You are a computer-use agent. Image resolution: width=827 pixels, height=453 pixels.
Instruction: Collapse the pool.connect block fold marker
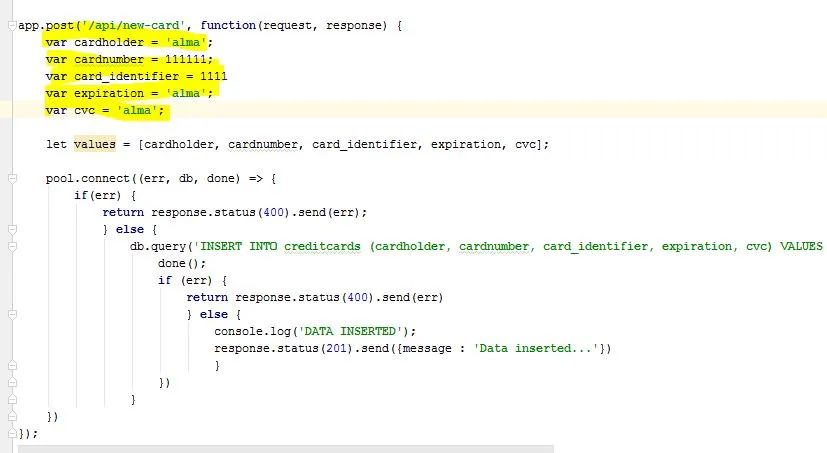[x=13, y=179]
